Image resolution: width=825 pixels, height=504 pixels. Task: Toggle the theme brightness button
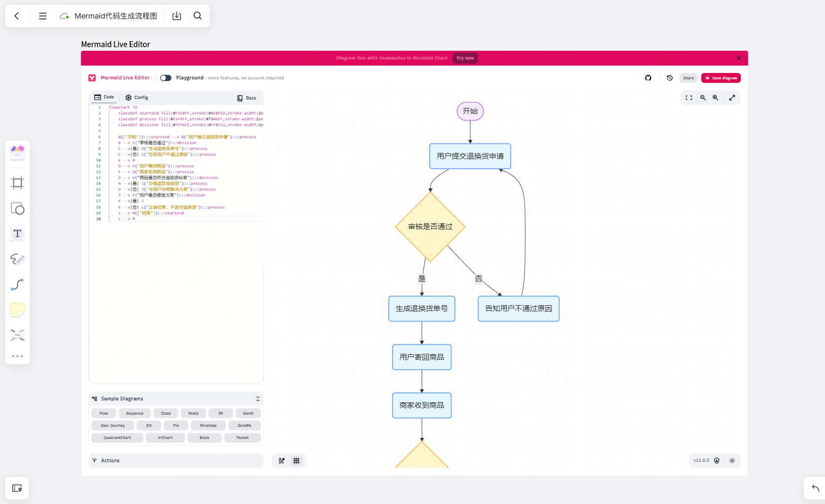(x=732, y=461)
